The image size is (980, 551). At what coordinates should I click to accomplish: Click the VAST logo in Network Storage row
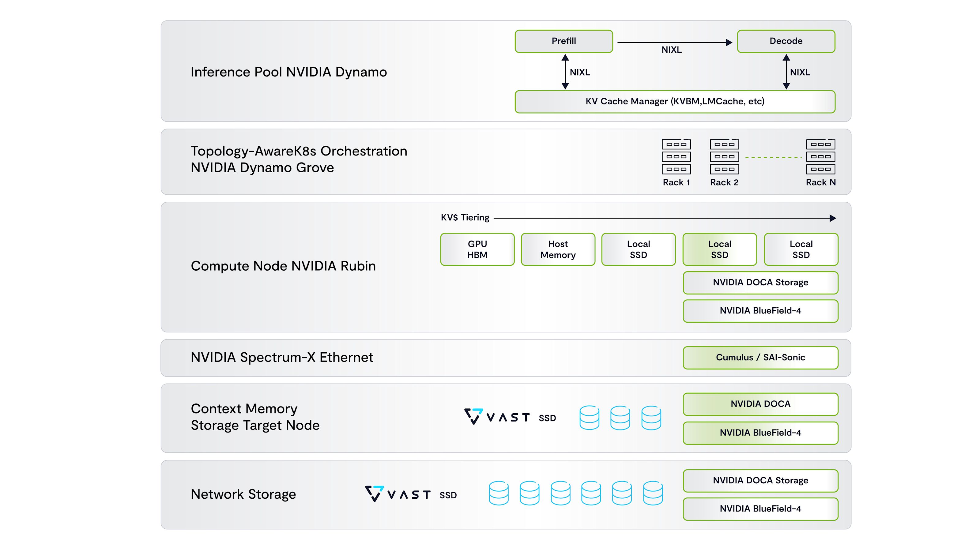(398, 493)
